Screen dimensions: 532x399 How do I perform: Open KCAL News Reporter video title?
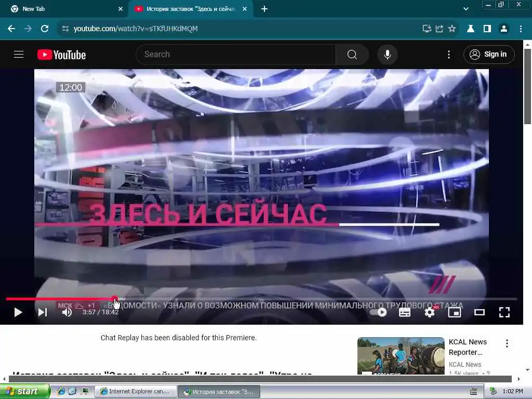pyautogui.click(x=468, y=347)
